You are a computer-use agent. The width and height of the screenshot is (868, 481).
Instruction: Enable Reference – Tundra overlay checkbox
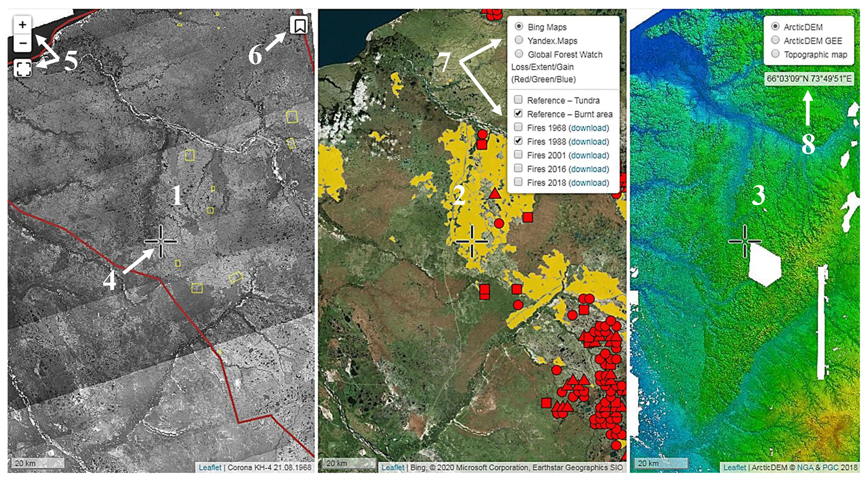coord(518,100)
